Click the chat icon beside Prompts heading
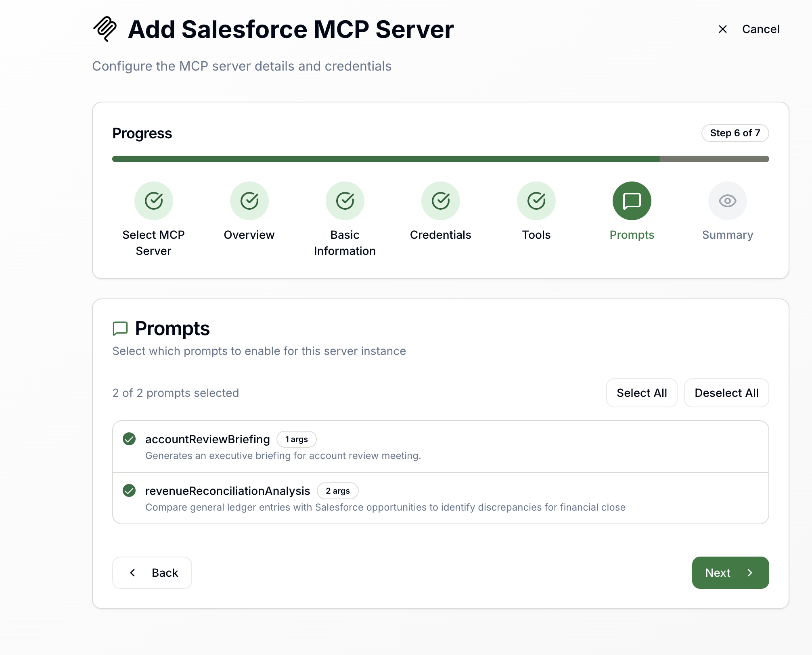This screenshot has width=812, height=655. click(x=120, y=328)
